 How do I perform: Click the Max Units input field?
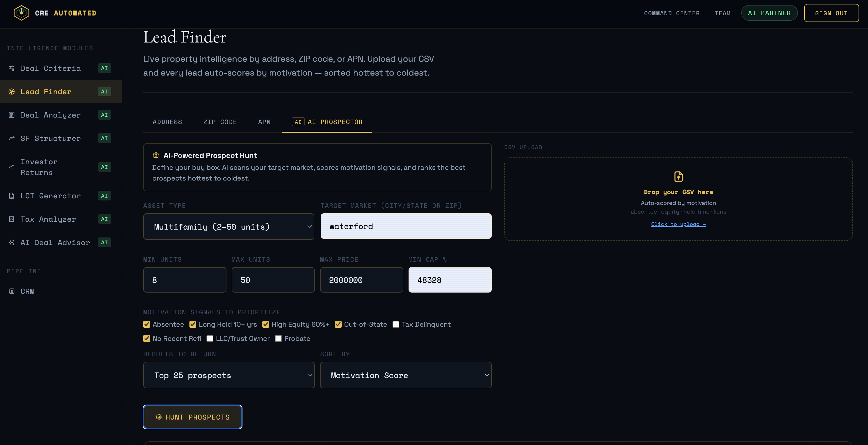coord(273,280)
